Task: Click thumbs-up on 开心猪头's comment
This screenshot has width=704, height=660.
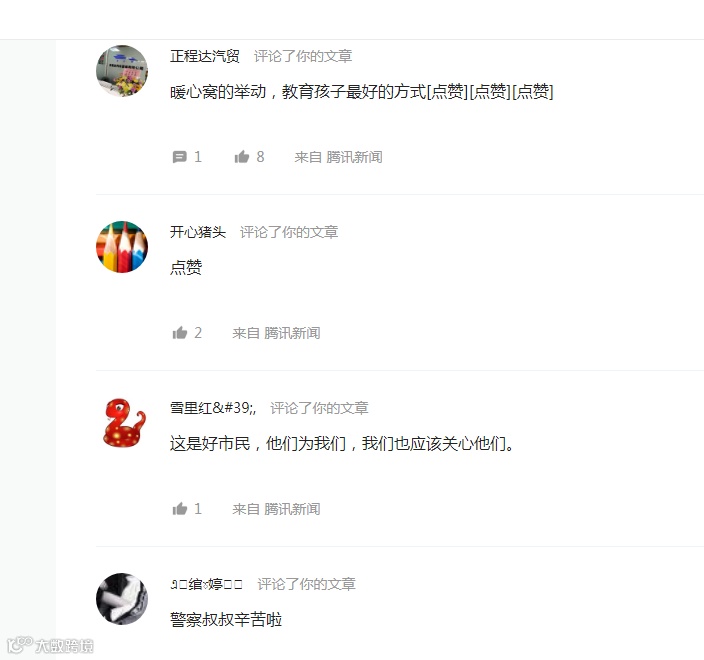Action: (x=180, y=333)
